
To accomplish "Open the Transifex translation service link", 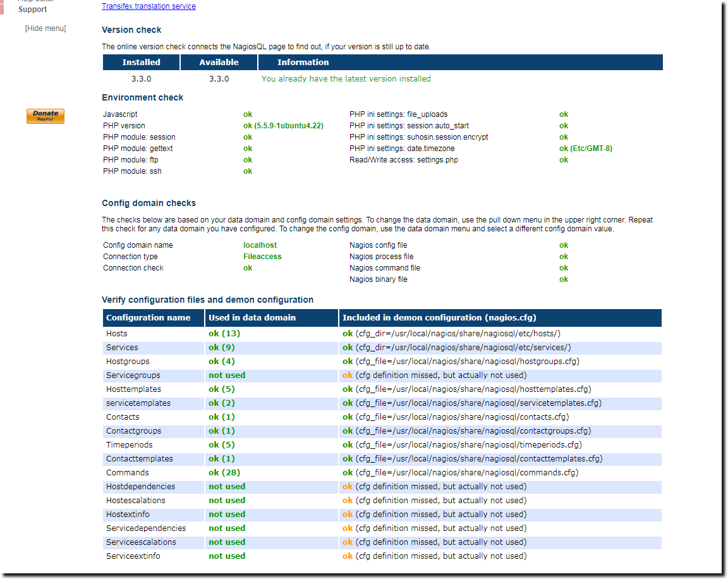I will tap(149, 6).
